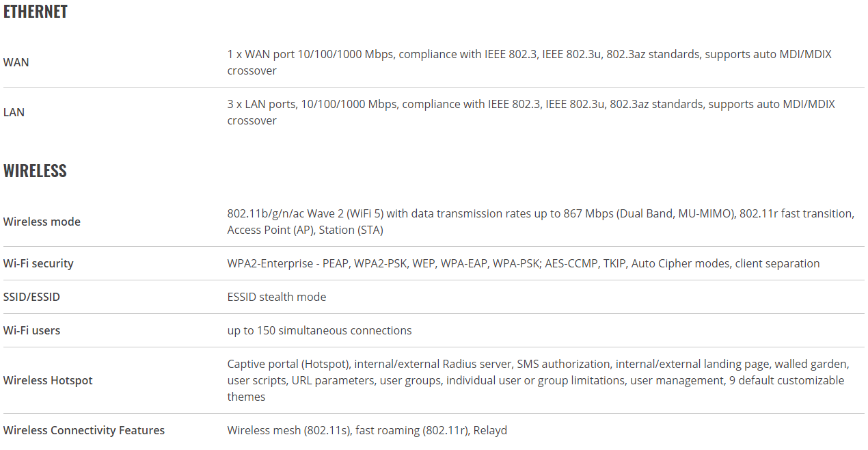Click the Wi-Fi security label
868x450 pixels.
[38, 263]
